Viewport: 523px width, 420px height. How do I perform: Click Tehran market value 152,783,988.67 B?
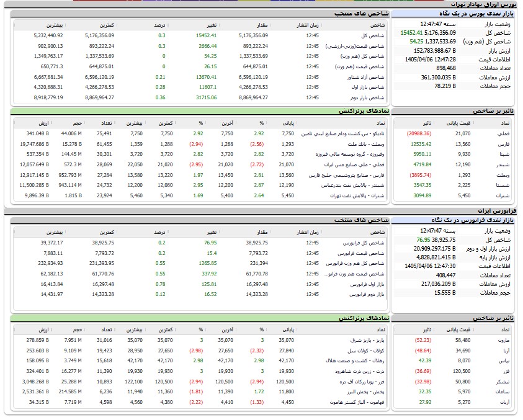pyautogui.click(x=435, y=51)
